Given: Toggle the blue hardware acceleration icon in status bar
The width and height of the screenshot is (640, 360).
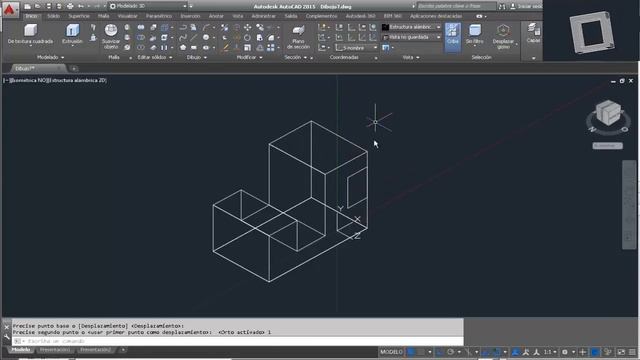Looking at the screenshot, I should click(595, 352).
